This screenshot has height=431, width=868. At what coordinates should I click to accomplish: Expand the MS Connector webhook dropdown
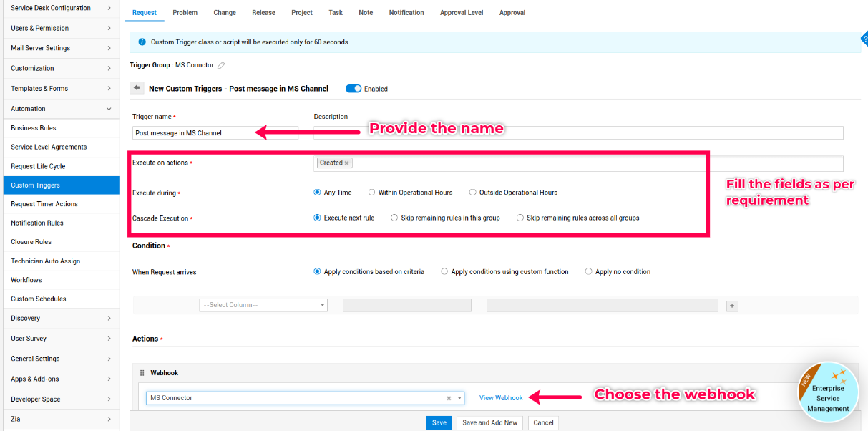[460, 398]
